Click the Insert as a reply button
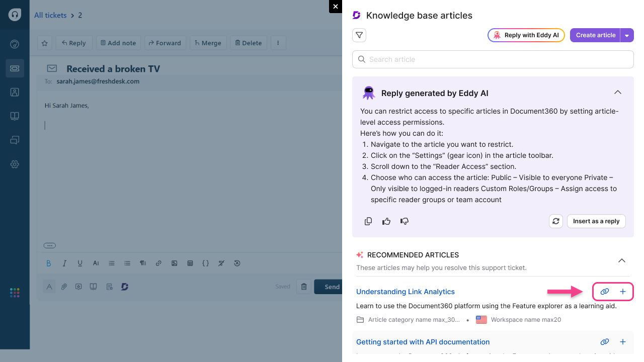Viewport: 644px width, 362px height. pyautogui.click(x=596, y=221)
